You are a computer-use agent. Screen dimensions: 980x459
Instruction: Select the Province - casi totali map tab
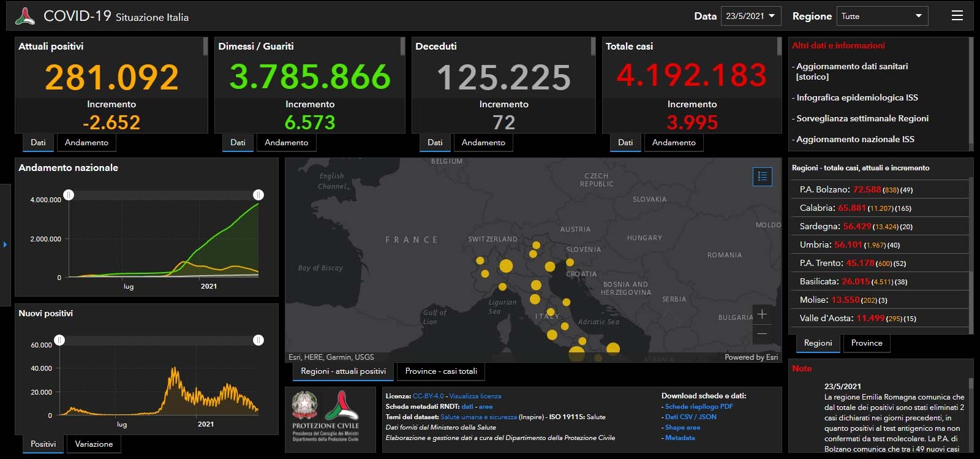tap(441, 371)
